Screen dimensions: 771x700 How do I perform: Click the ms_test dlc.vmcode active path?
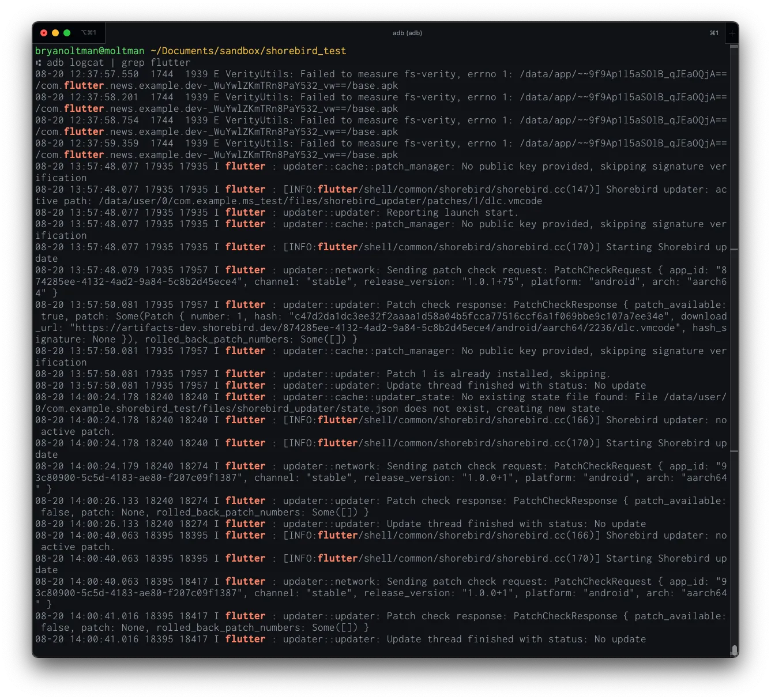(x=321, y=201)
